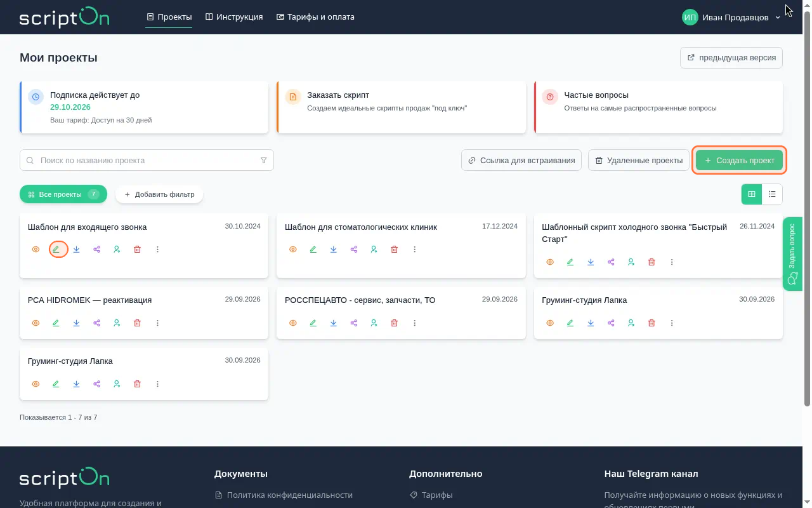Switch to list view of projects

click(772, 194)
